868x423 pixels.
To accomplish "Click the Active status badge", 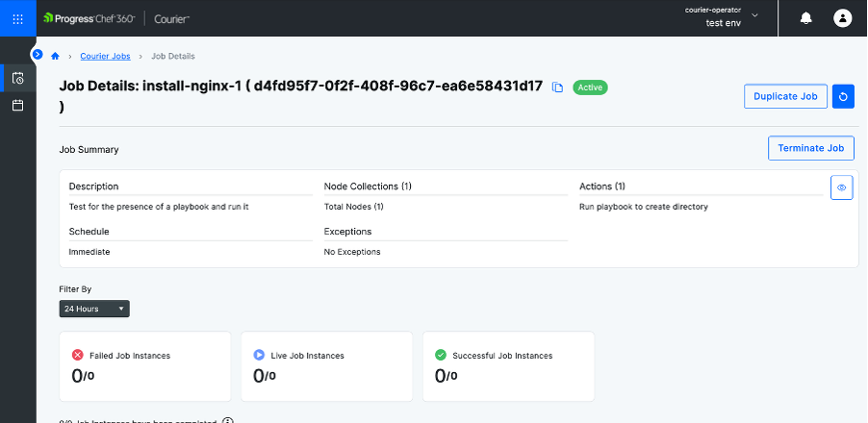I will point(590,87).
